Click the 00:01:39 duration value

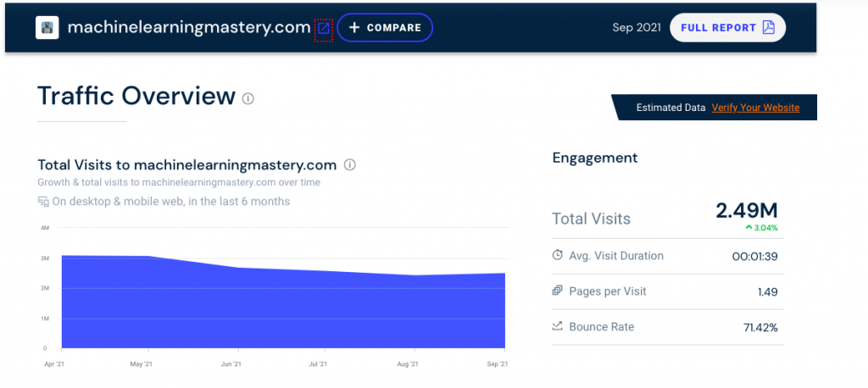(x=754, y=257)
